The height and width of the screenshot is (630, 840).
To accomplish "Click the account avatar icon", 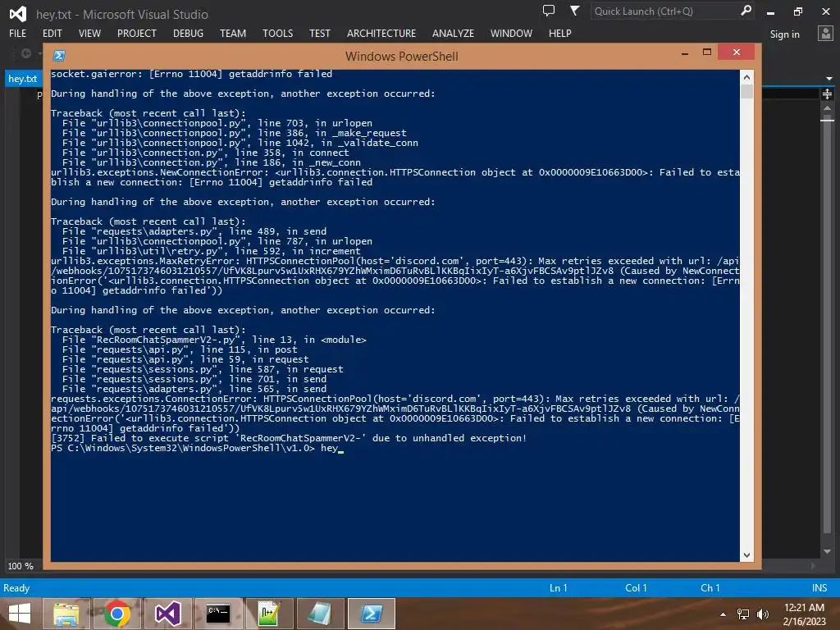I will (x=825, y=34).
